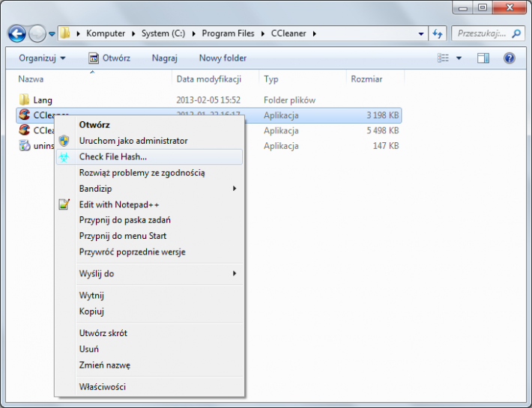
Task: Click the 2013-02-05 15:52 date cell
Action: click(208, 100)
